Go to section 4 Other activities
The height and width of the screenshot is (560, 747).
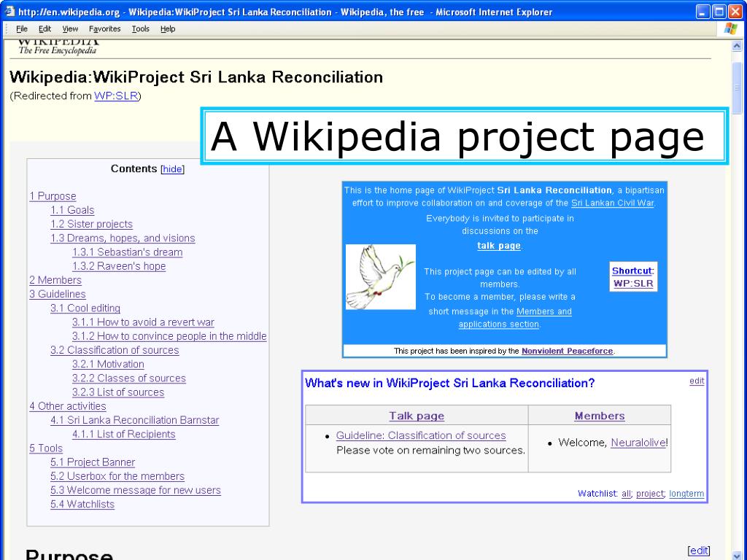click(68, 406)
